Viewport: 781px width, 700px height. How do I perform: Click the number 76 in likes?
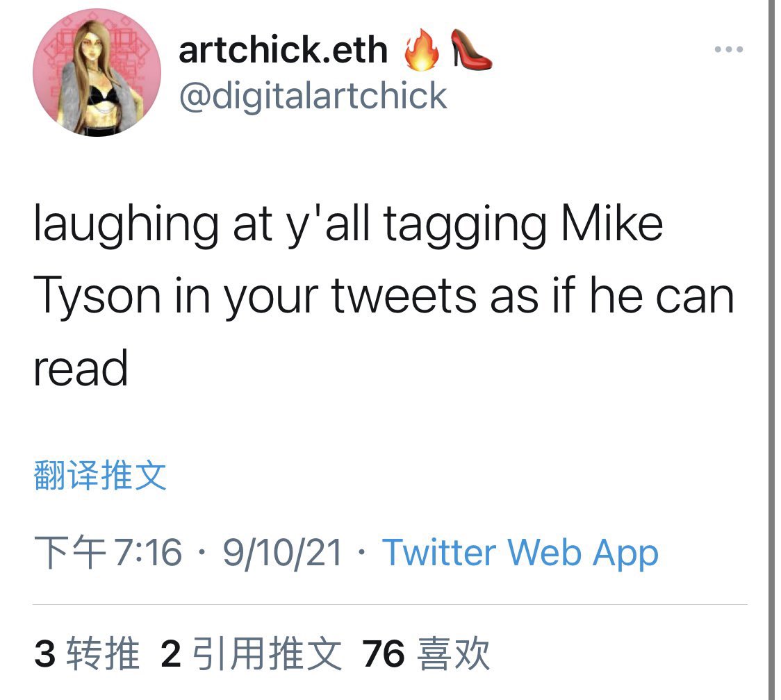click(383, 653)
